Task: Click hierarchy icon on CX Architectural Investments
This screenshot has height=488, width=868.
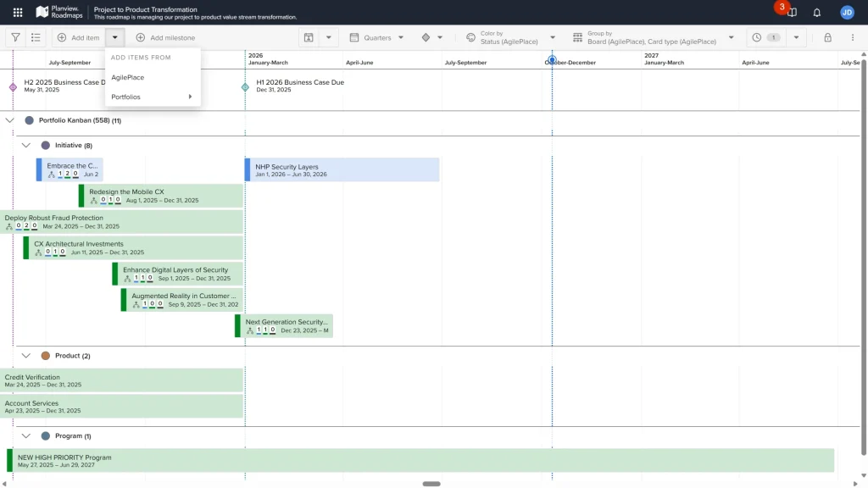Action: [x=38, y=252]
